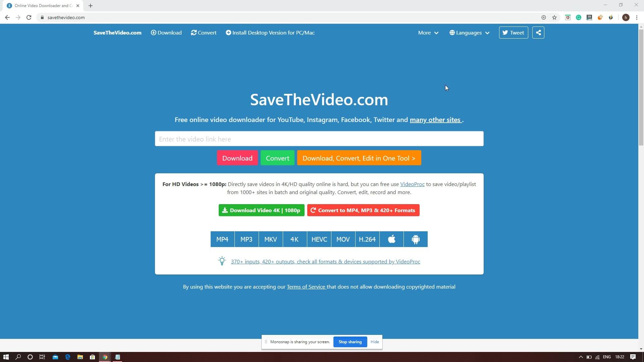Image resolution: width=644 pixels, height=362 pixels.
Task: Click the SaveTheVideo.com logo text
Action: [x=117, y=33]
